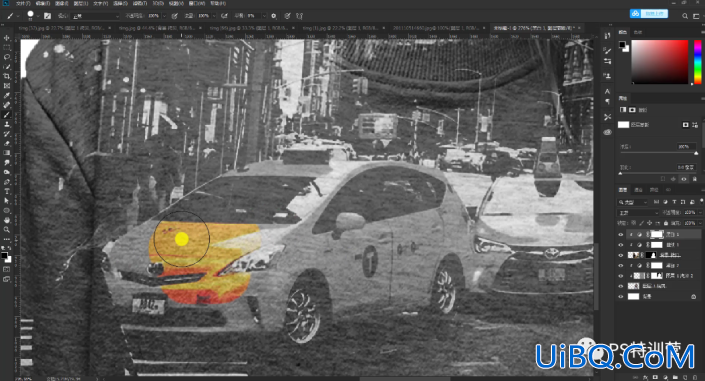Open the smoothing value dropdown arrow
This screenshot has width=705, height=381.
[x=263, y=16]
